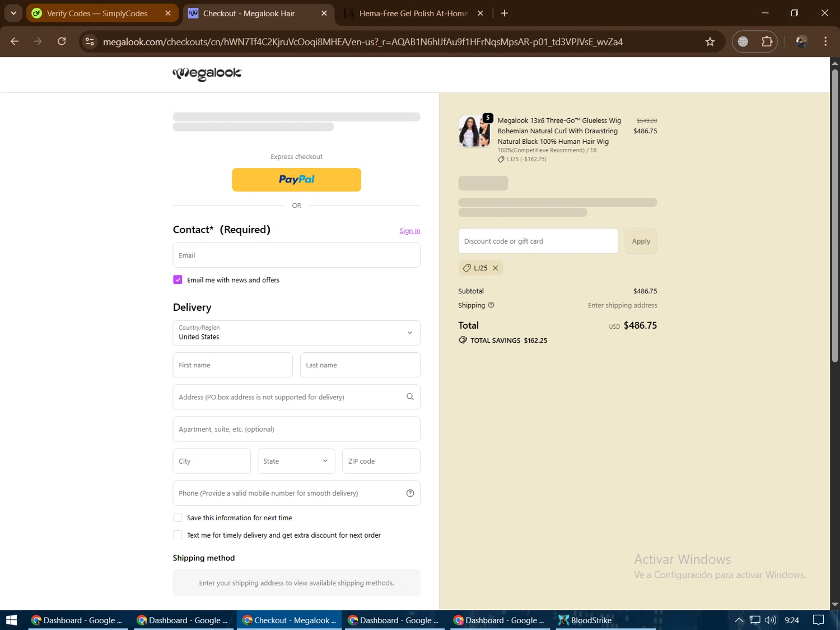The height and width of the screenshot is (630, 840).
Task: Close the Verify Codes SimplyCodes tab
Action: 168,13
